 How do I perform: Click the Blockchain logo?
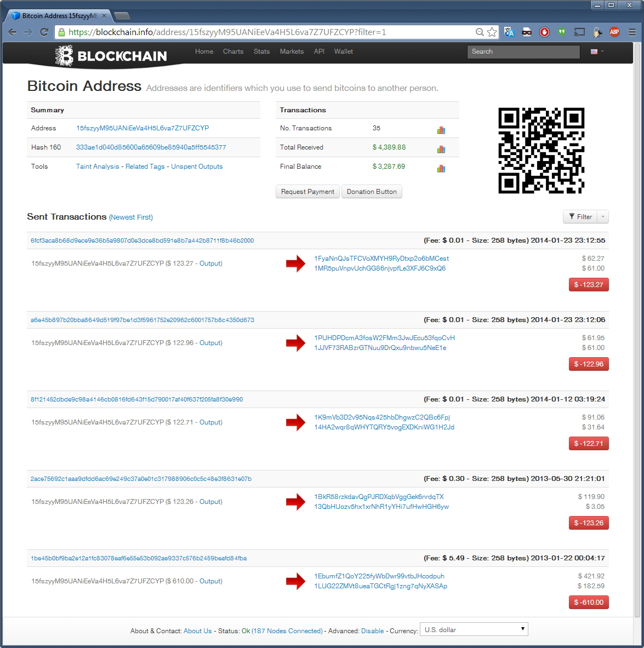point(111,56)
